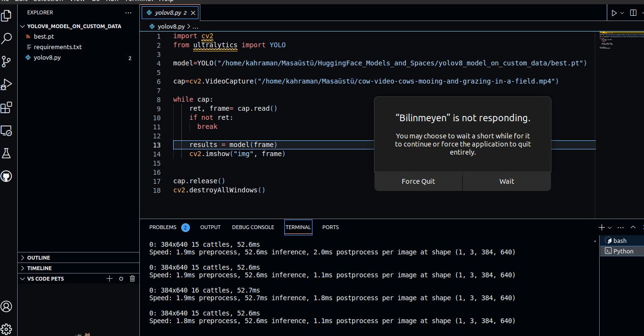Maximize the terminal panel with caret
The image size is (644, 336).
point(633,228)
